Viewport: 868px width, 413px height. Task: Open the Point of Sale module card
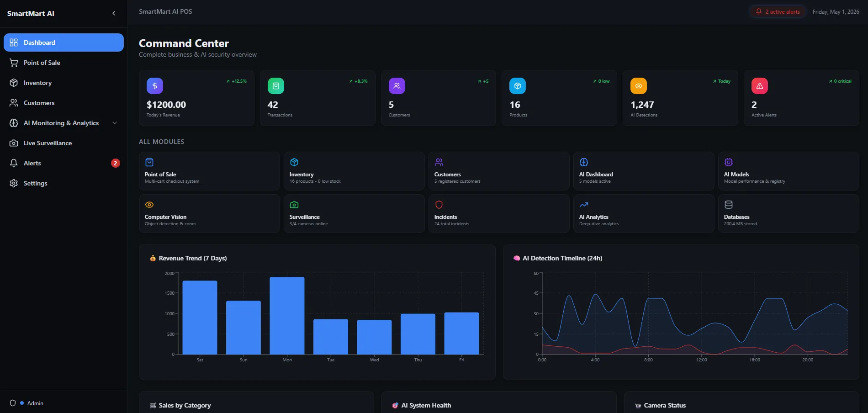coord(209,171)
